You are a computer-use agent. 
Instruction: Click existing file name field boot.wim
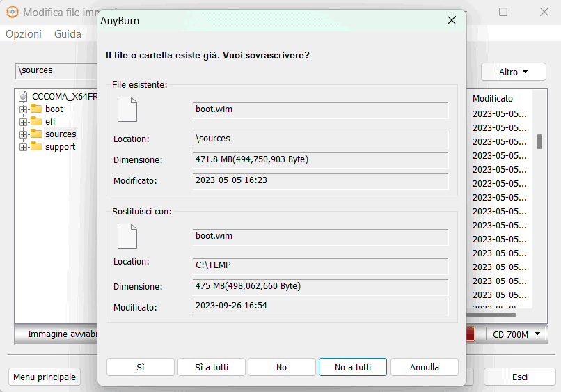[320, 110]
